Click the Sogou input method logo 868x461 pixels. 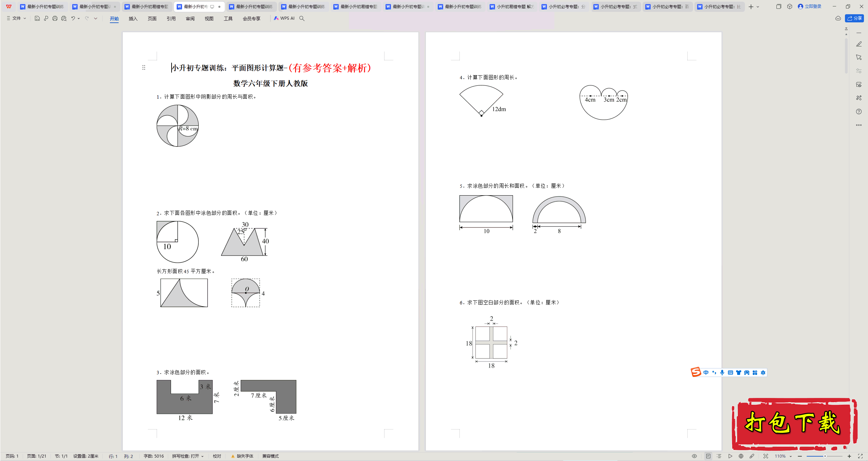pos(696,372)
